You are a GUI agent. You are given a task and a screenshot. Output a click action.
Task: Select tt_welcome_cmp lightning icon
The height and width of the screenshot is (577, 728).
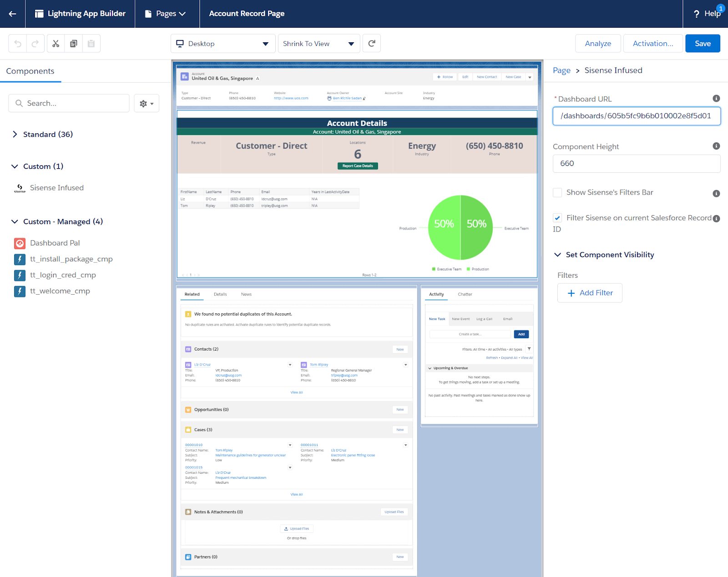(20, 291)
